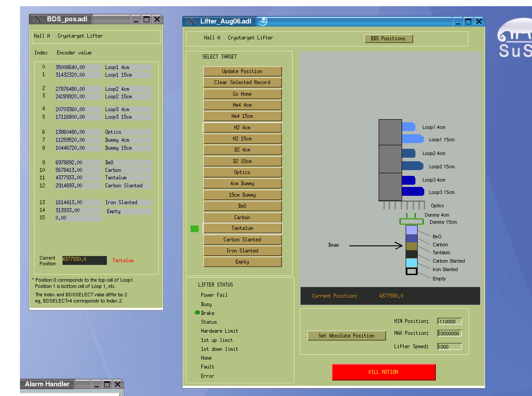
Task: Click Clear Selected Record button
Action: click(243, 82)
